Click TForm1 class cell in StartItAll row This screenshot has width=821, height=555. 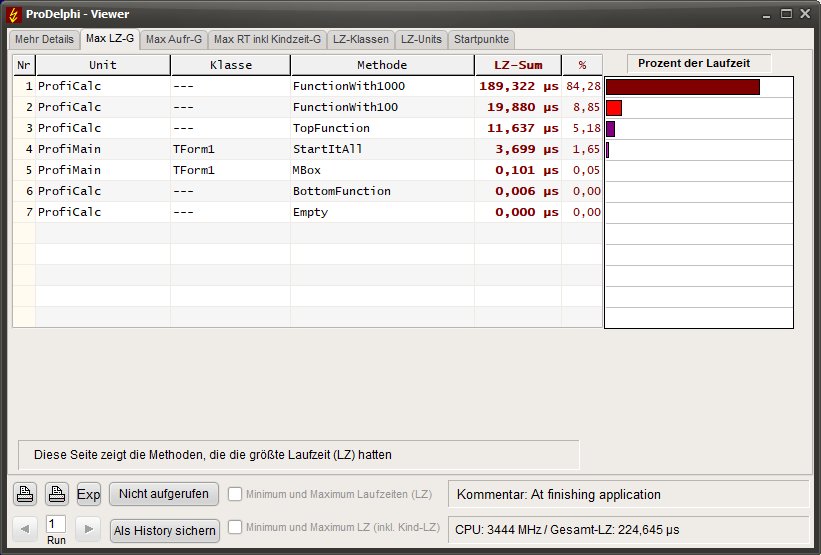pyautogui.click(x=230, y=149)
